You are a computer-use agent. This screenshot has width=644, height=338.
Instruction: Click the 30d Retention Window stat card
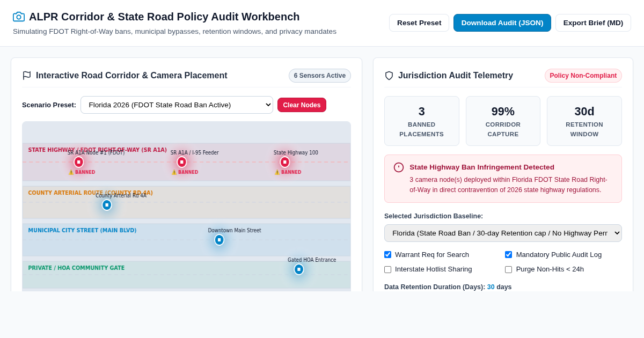tap(584, 121)
